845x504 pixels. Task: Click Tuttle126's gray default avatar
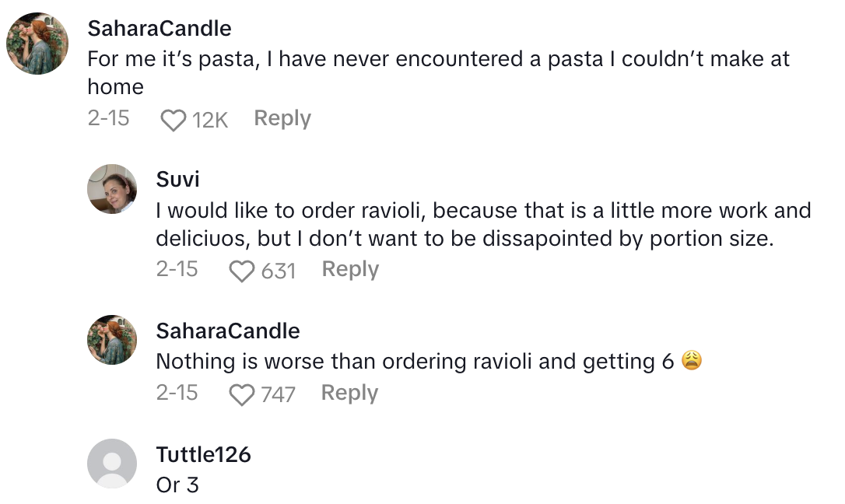112,464
